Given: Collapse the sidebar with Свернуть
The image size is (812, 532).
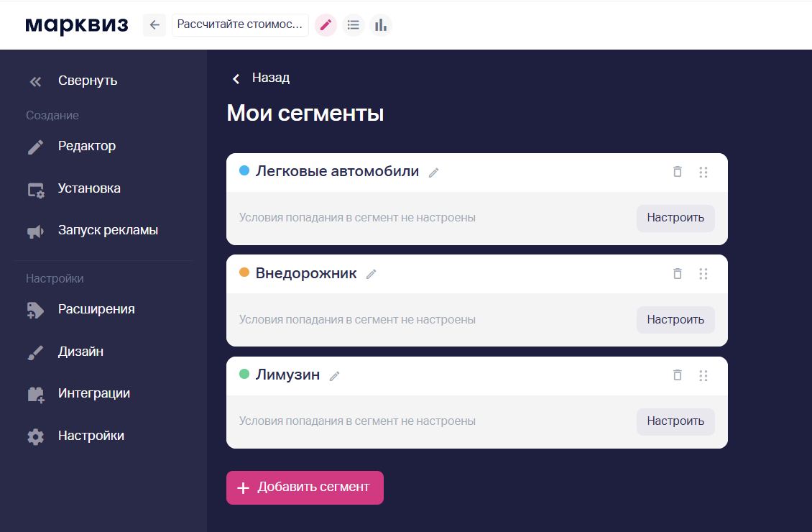Looking at the screenshot, I should (x=88, y=81).
